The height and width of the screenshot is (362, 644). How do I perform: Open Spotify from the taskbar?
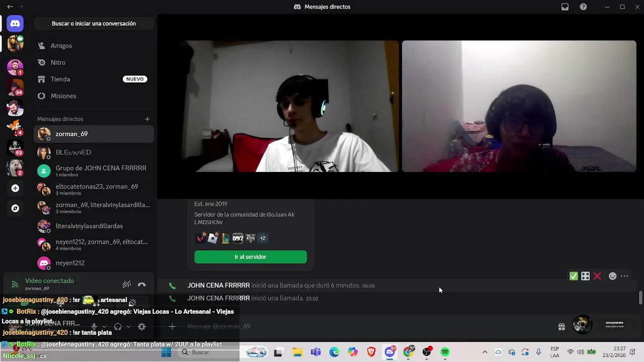click(445, 352)
